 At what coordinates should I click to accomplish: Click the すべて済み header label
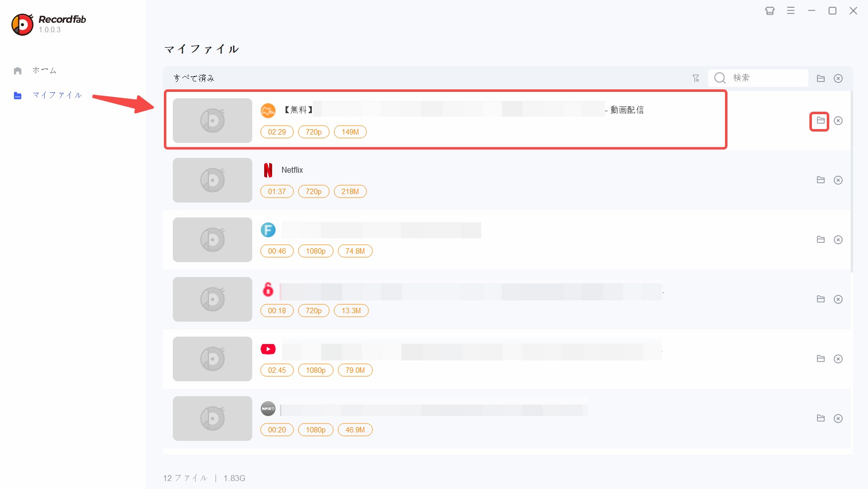pos(194,78)
